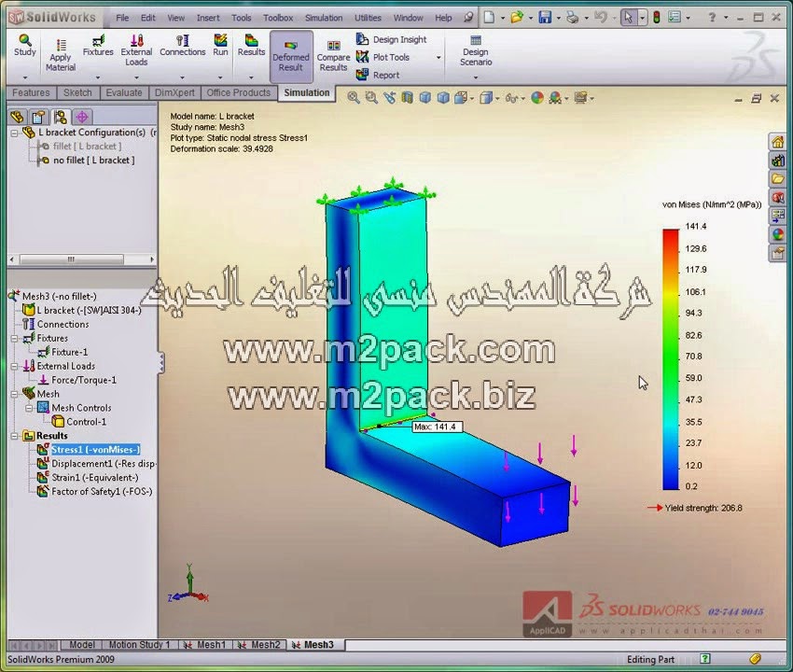Image resolution: width=793 pixels, height=672 pixels.
Task: Run the simulation study
Action: point(220,46)
